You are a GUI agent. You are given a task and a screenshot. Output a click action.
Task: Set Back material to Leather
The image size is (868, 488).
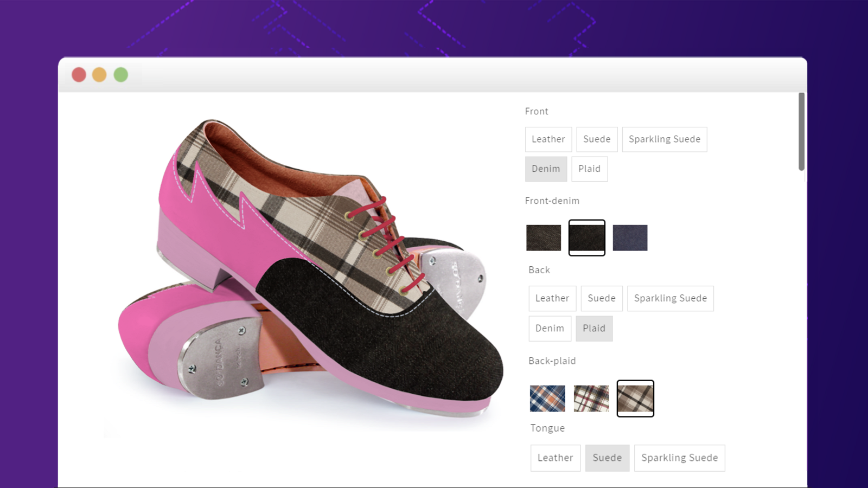(x=552, y=298)
